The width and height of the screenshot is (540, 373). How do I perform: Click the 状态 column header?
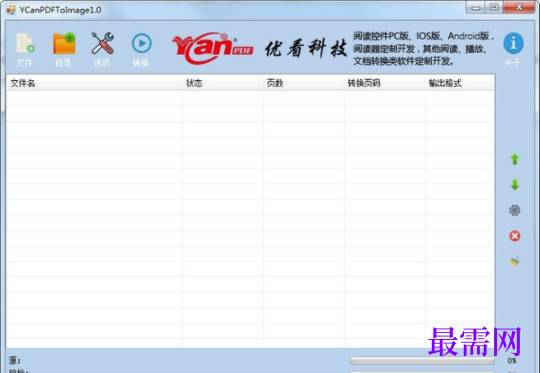[x=222, y=83]
